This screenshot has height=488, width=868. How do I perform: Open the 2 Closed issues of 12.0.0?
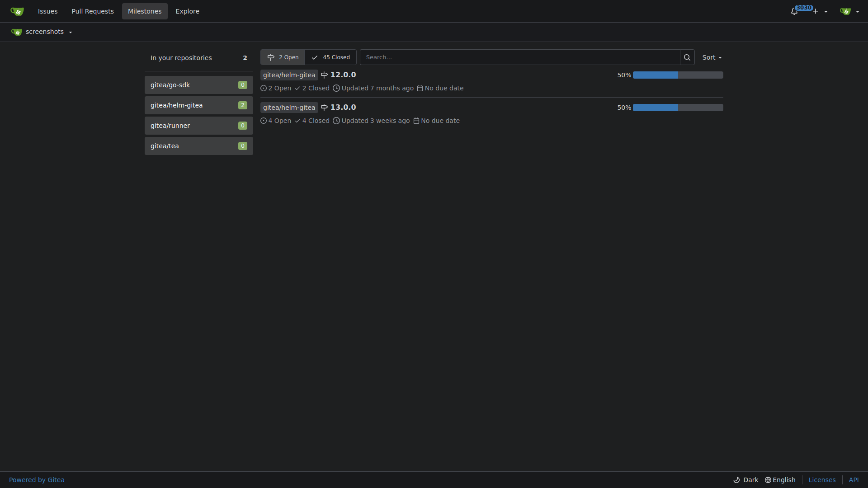[312, 88]
